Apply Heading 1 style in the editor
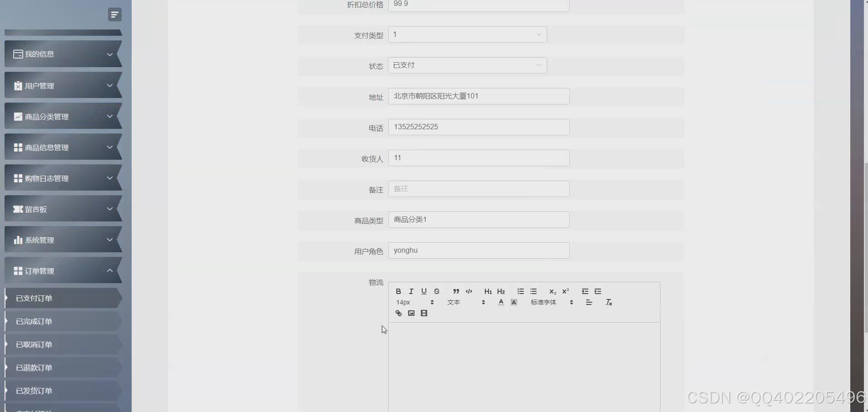Screen dimensions: 868x412 click(488, 291)
